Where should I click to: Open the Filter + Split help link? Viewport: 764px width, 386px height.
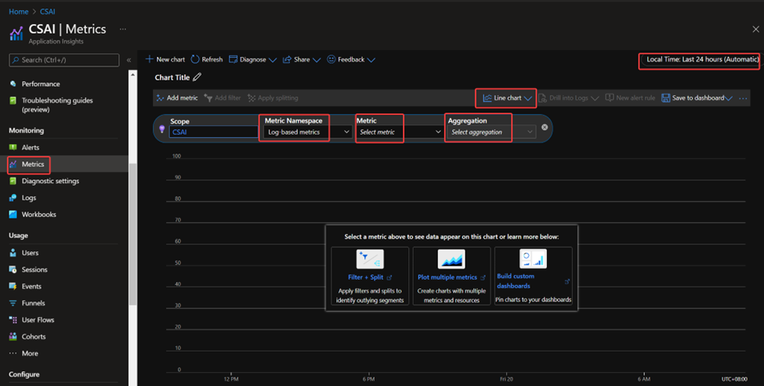pyautogui.click(x=369, y=277)
